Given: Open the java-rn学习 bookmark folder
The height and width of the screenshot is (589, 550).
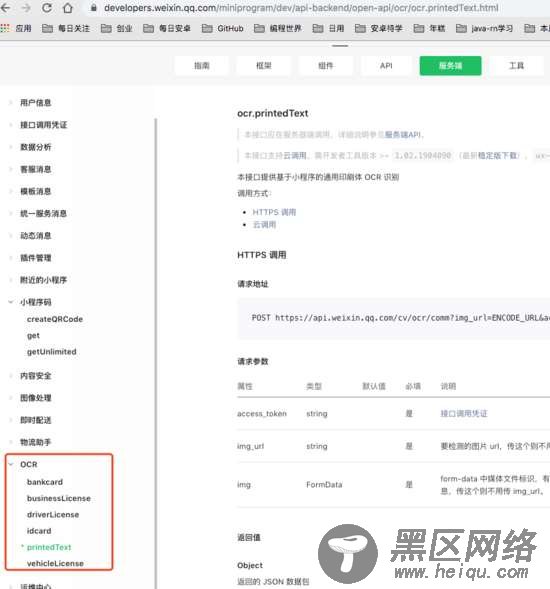Looking at the screenshot, I should pyautogui.click(x=484, y=28).
